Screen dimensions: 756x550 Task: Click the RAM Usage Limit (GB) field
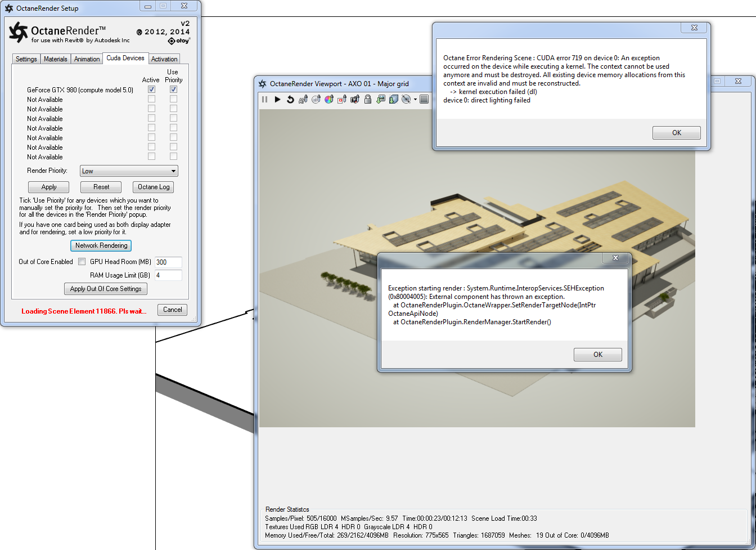coord(168,275)
